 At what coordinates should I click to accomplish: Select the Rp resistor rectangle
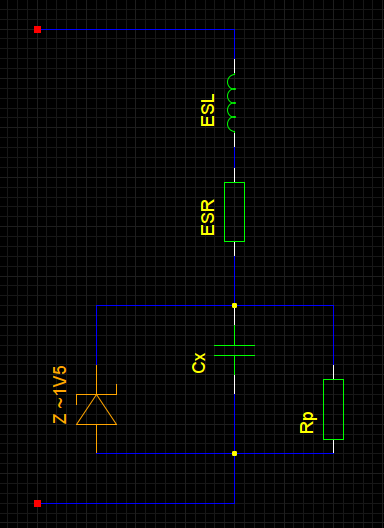click(333, 409)
